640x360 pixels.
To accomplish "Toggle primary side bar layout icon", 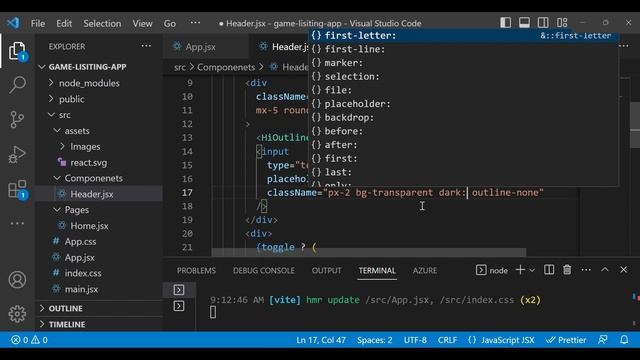I will point(505,23).
